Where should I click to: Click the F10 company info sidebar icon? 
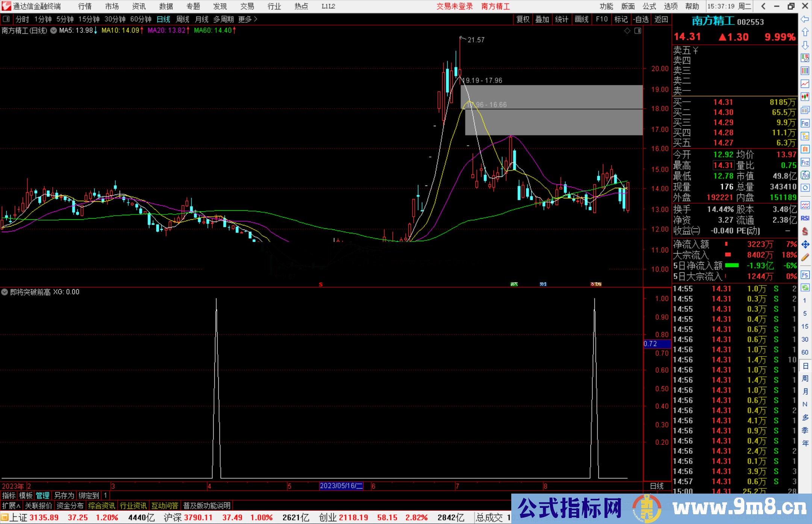click(805, 123)
